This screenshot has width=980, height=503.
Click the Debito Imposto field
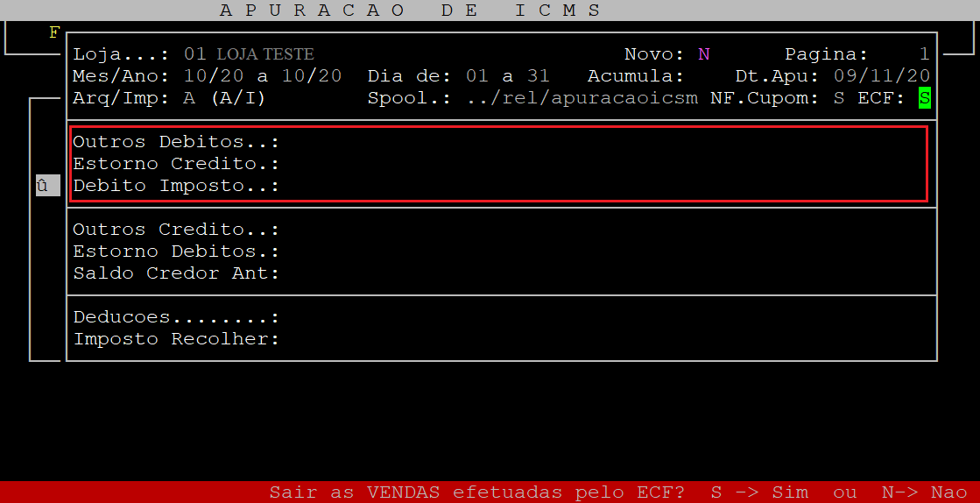coord(500,186)
